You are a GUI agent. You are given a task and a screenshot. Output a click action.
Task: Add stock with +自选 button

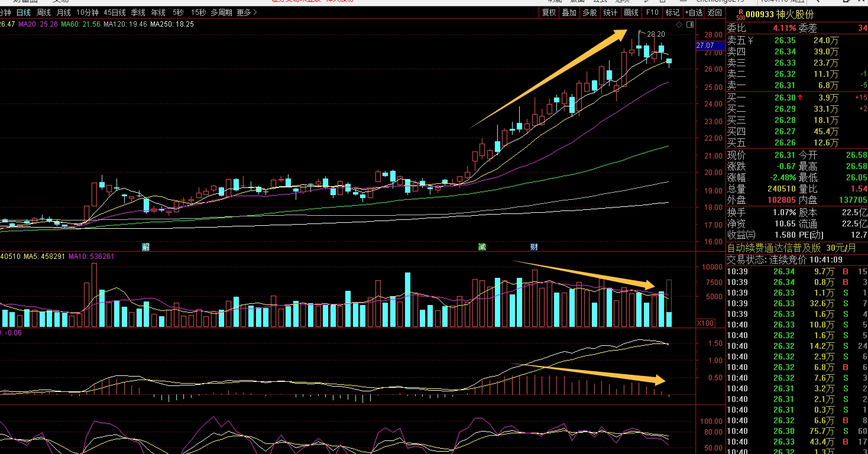point(694,12)
